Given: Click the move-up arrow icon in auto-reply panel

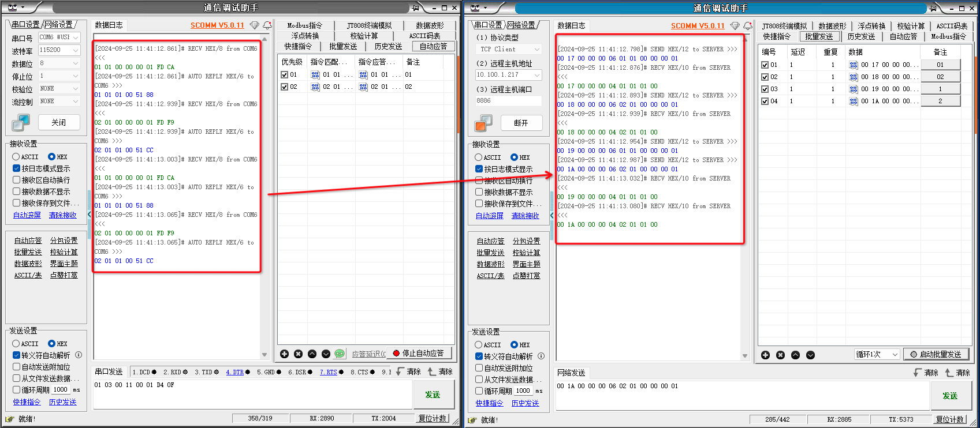Looking at the screenshot, I should [312, 354].
